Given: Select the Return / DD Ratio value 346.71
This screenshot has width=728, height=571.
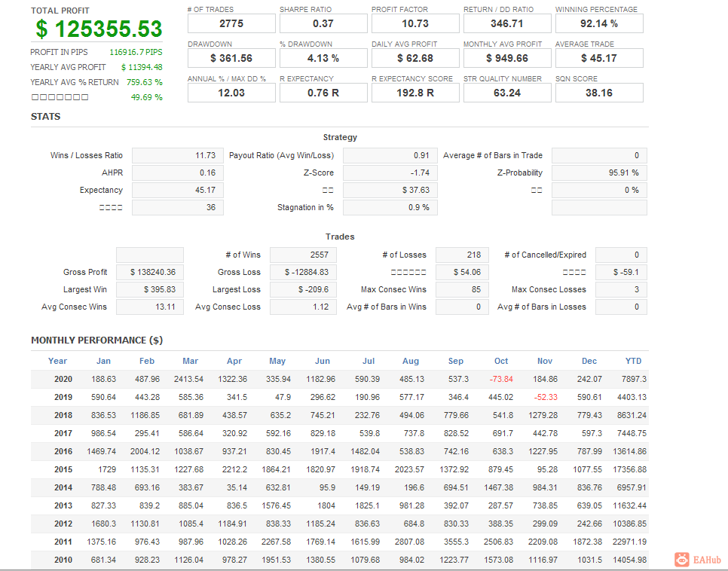Looking at the screenshot, I should [x=507, y=23].
